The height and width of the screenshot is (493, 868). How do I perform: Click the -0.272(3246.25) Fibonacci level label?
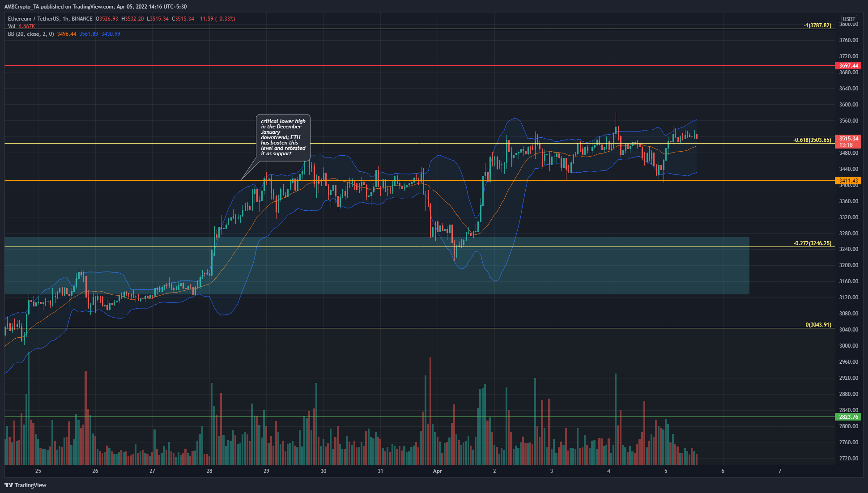pos(812,243)
